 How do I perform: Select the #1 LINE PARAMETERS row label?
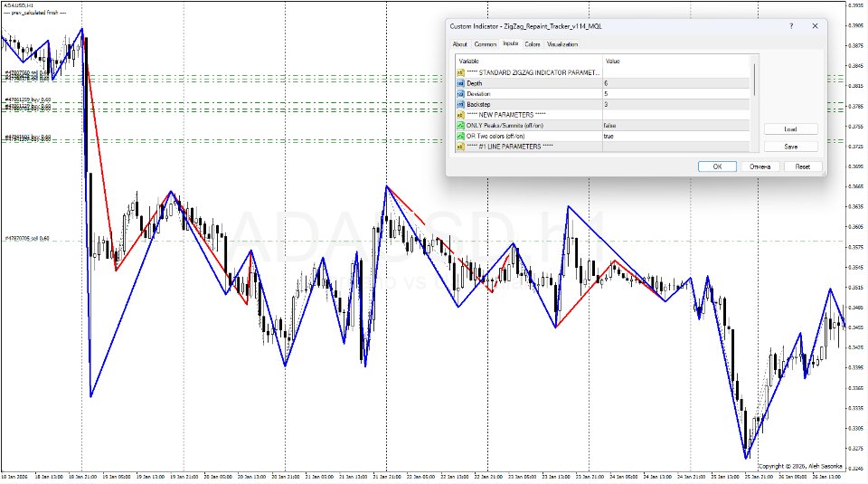coord(509,147)
